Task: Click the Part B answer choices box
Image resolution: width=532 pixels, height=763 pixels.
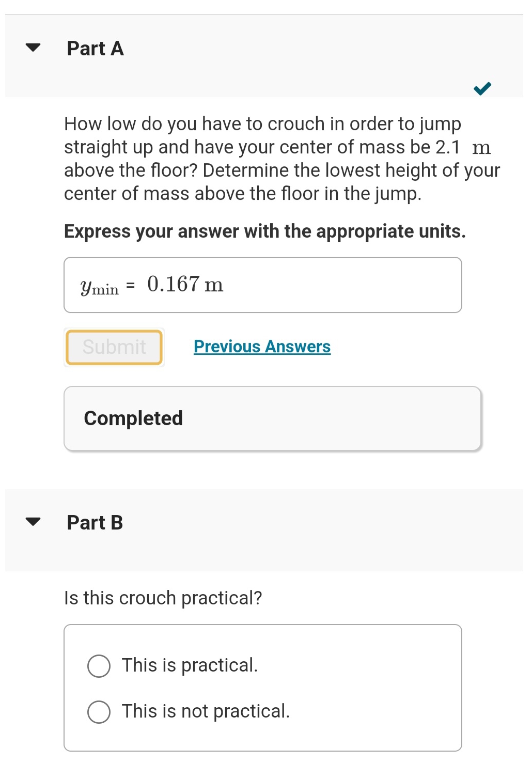Action: pyautogui.click(x=262, y=687)
